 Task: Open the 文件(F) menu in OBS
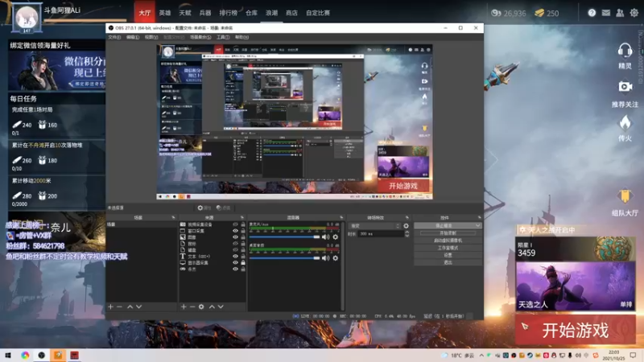(x=114, y=37)
